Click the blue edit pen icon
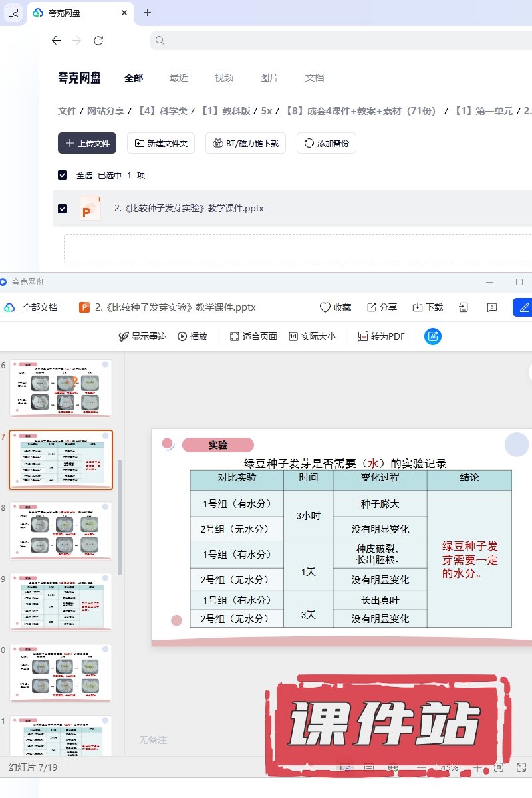The image size is (532, 798). click(x=524, y=307)
